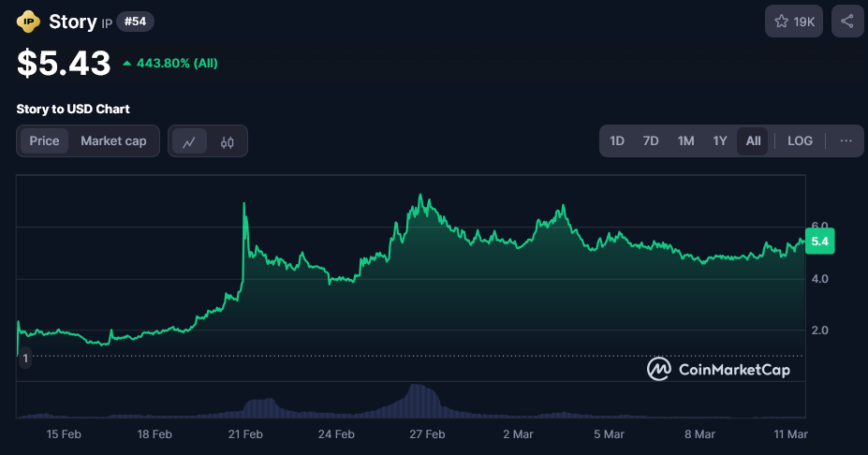Toggle the LOG scale button
This screenshot has height=455, width=868.
click(800, 141)
